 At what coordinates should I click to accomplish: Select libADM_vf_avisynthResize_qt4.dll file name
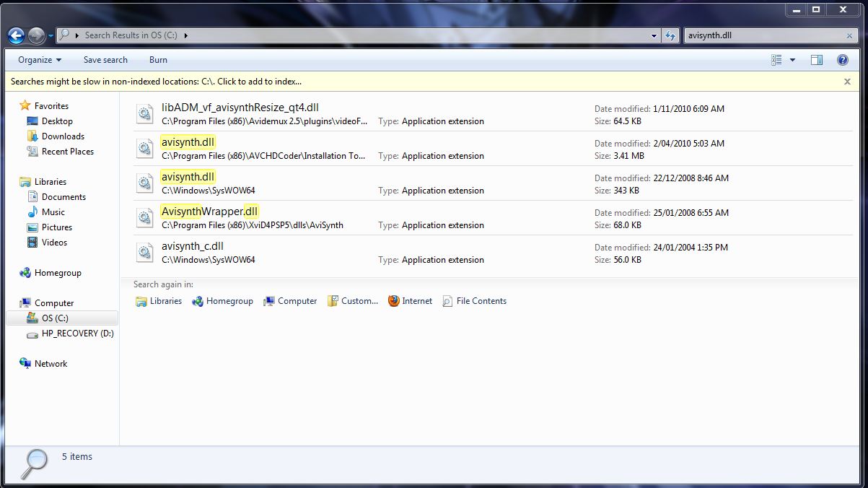tap(240, 108)
